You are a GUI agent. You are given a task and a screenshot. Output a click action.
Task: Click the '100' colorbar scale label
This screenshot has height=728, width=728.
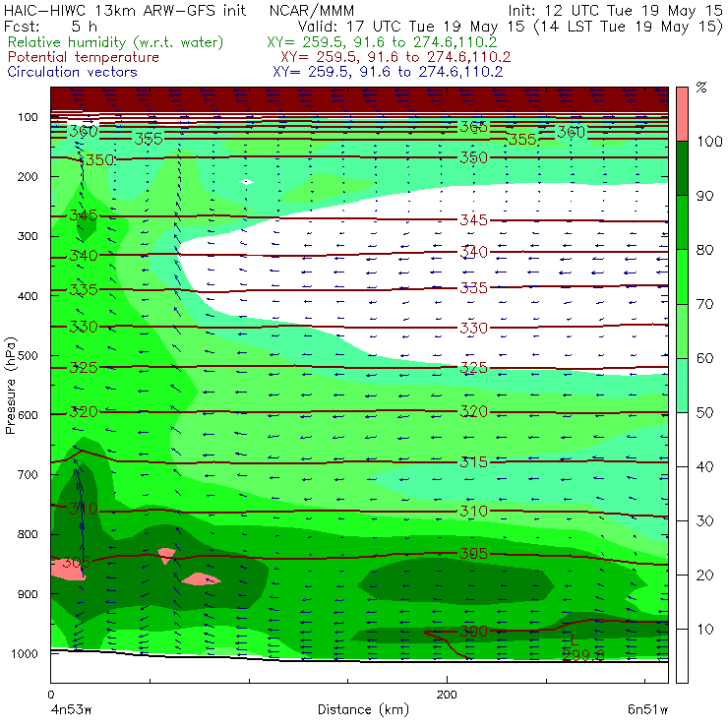(709, 141)
